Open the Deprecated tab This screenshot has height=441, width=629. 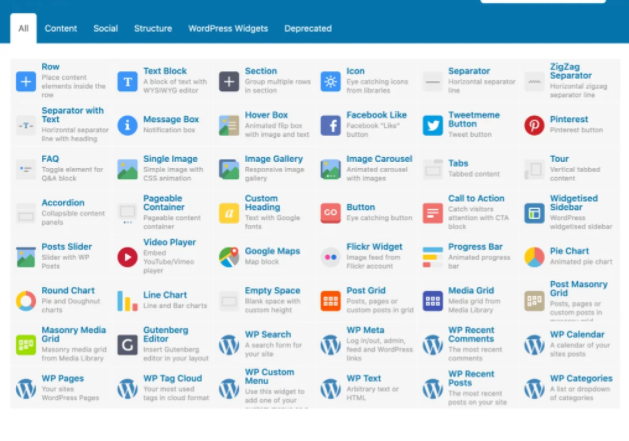coord(308,29)
